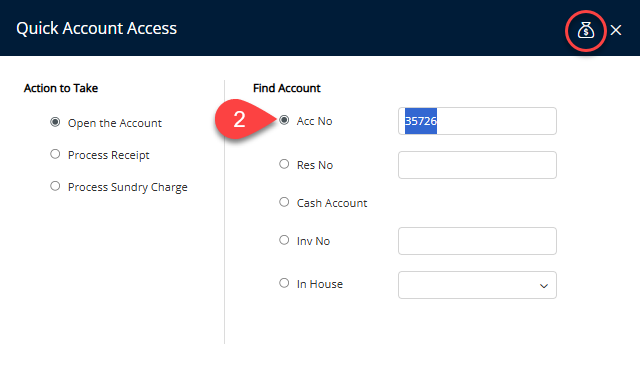
Task: Select Process Sundry Charge radio button
Action: coord(55,186)
